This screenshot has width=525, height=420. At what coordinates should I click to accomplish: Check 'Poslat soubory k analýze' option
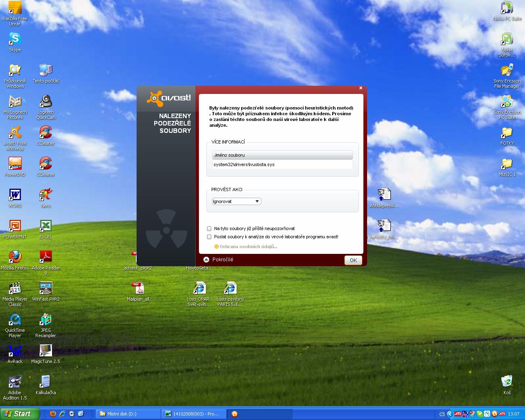click(x=209, y=237)
